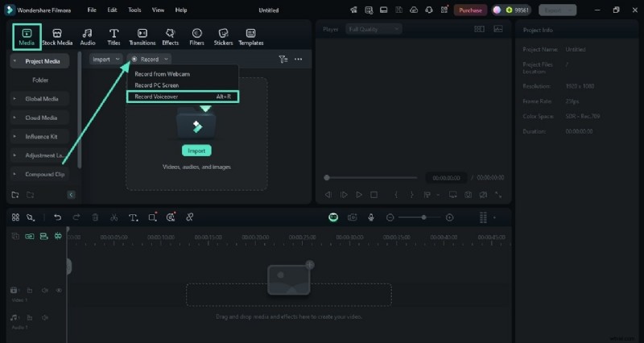Screen dimensions: 644x343
Task: Create a new folder in media panel
Action: click(15, 195)
